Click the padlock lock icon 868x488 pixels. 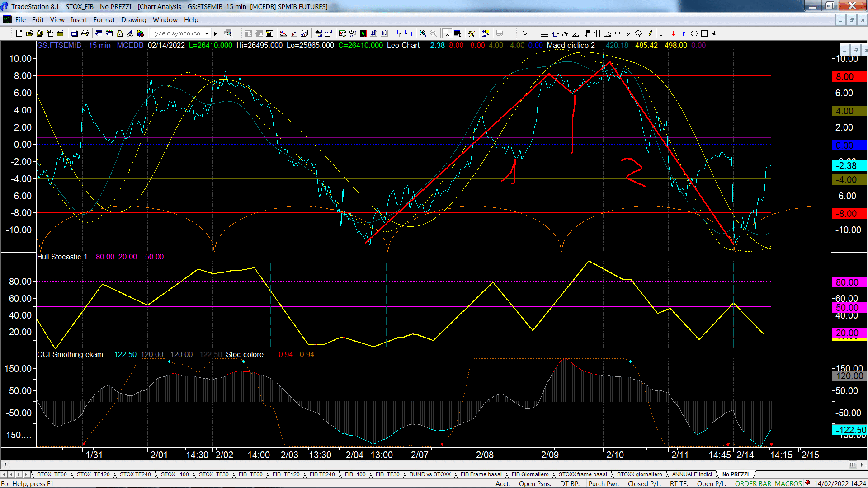point(120,33)
